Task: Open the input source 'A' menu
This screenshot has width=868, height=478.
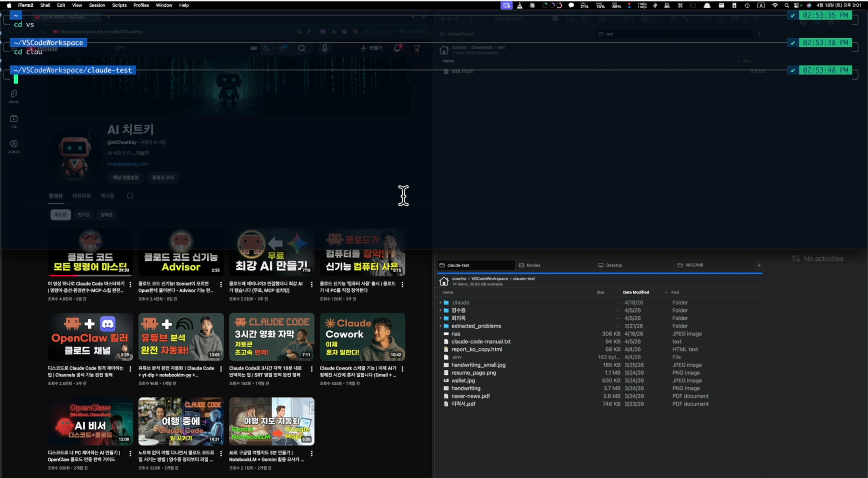Action: click(x=761, y=5)
